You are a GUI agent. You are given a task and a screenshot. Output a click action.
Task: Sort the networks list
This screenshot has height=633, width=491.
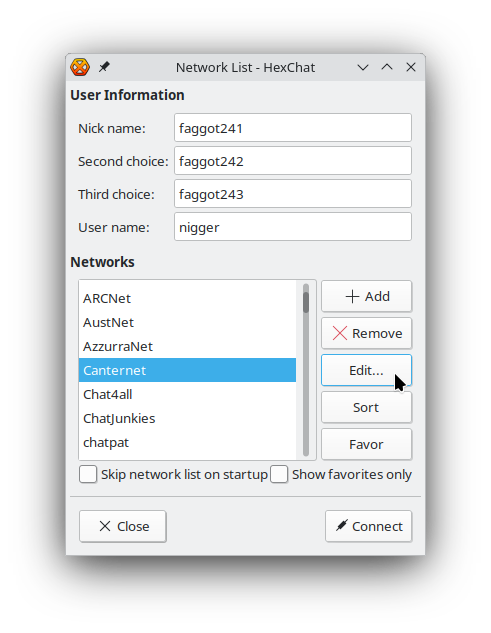click(x=366, y=407)
